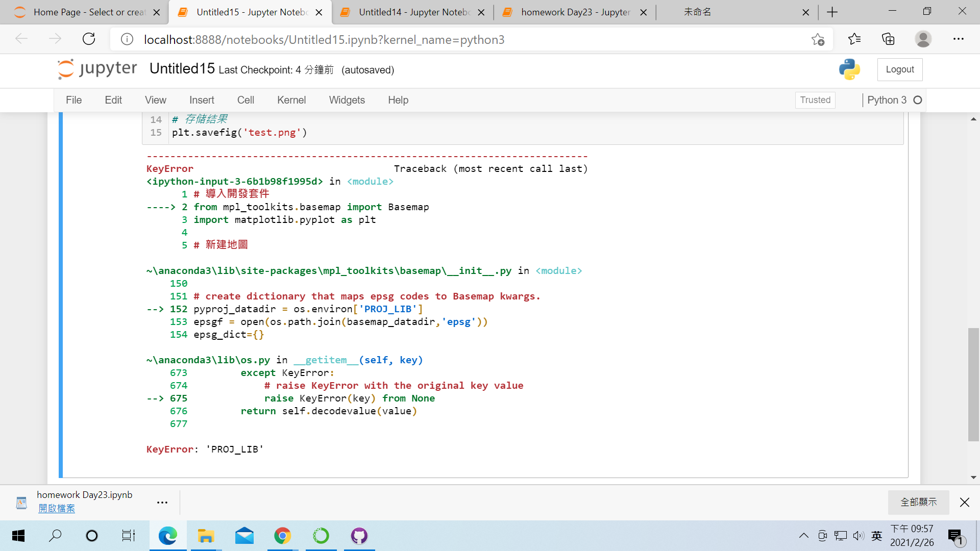Open the Insert menu
The width and height of the screenshot is (980, 551).
[202, 100]
